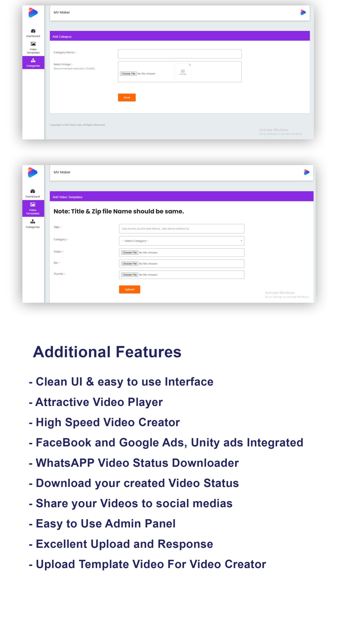The width and height of the screenshot is (338, 644).
Task: Click the Category Name text field
Action: 180,54
